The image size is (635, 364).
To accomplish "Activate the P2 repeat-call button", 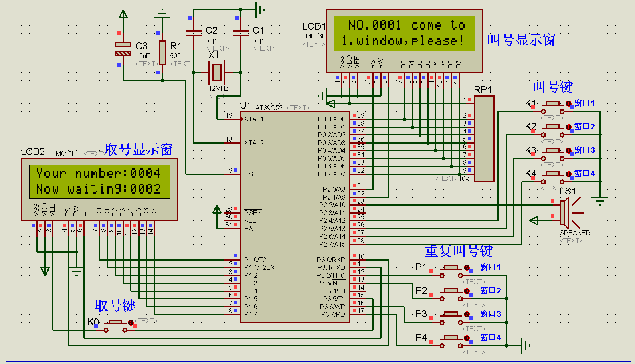I will pyautogui.click(x=451, y=295).
